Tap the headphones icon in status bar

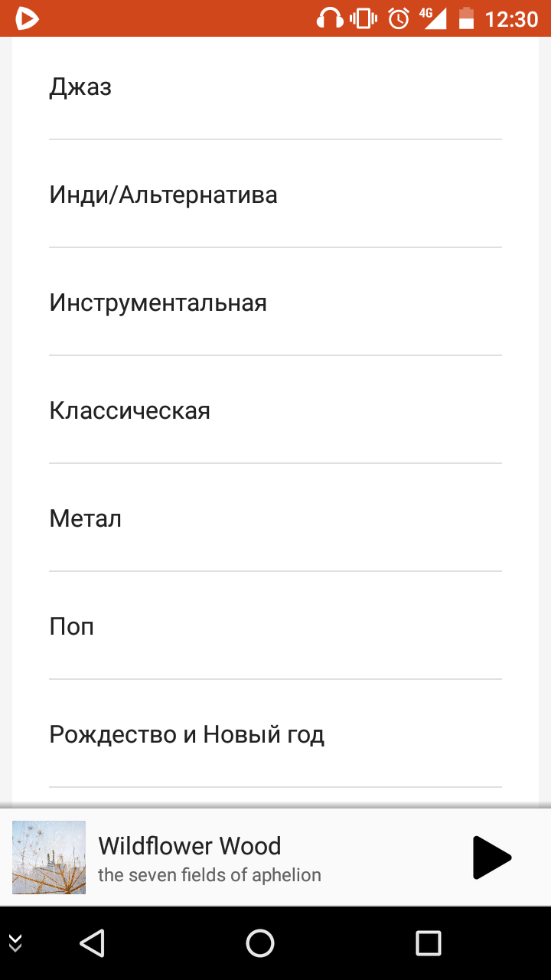pyautogui.click(x=330, y=18)
